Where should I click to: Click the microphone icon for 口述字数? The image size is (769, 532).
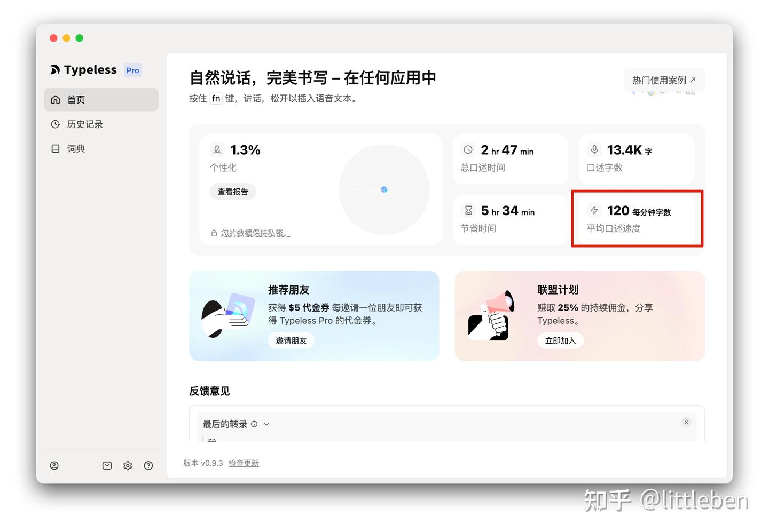point(594,150)
